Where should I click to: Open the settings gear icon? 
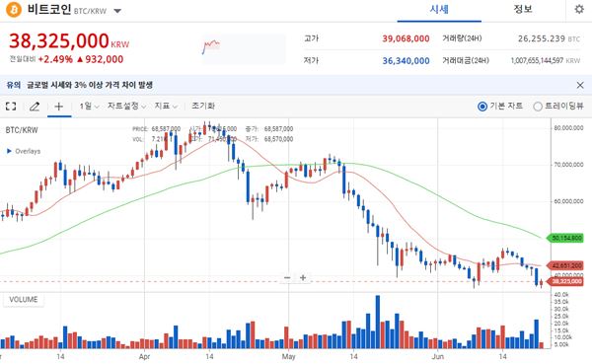(579, 9)
